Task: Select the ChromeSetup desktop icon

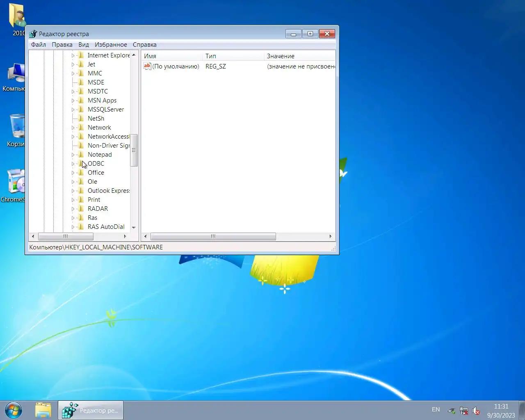Action: [15, 185]
